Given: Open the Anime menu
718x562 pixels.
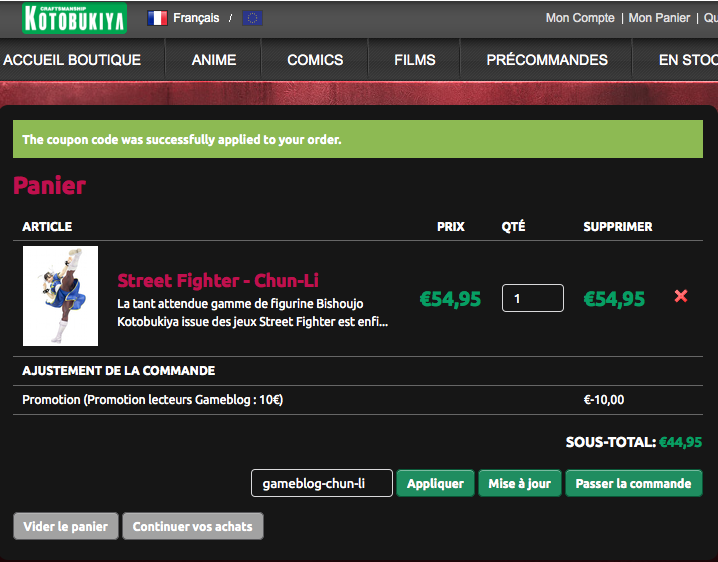Looking at the screenshot, I should [214, 60].
